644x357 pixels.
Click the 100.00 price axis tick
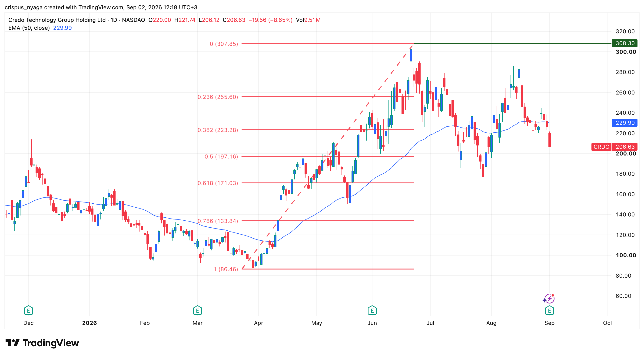pyautogui.click(x=626, y=255)
